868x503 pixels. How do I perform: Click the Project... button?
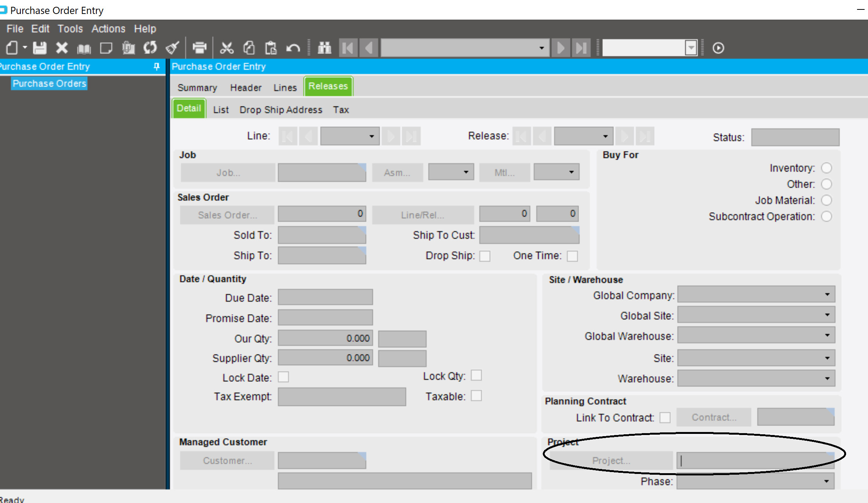pyautogui.click(x=611, y=461)
